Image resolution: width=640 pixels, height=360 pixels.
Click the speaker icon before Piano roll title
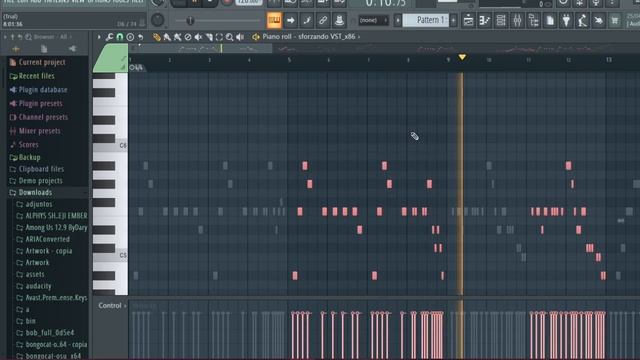point(256,37)
